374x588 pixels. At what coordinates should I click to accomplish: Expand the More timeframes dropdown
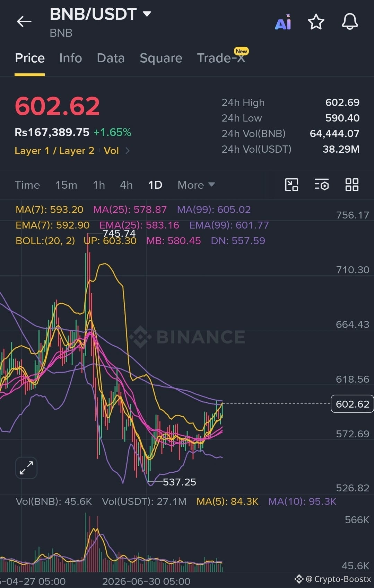[x=196, y=185]
